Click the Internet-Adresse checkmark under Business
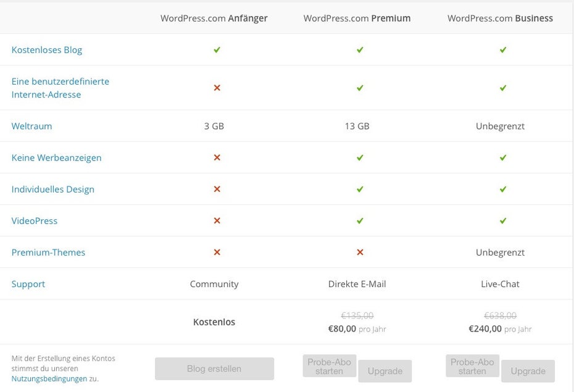This screenshot has height=392, width=574. tap(503, 88)
